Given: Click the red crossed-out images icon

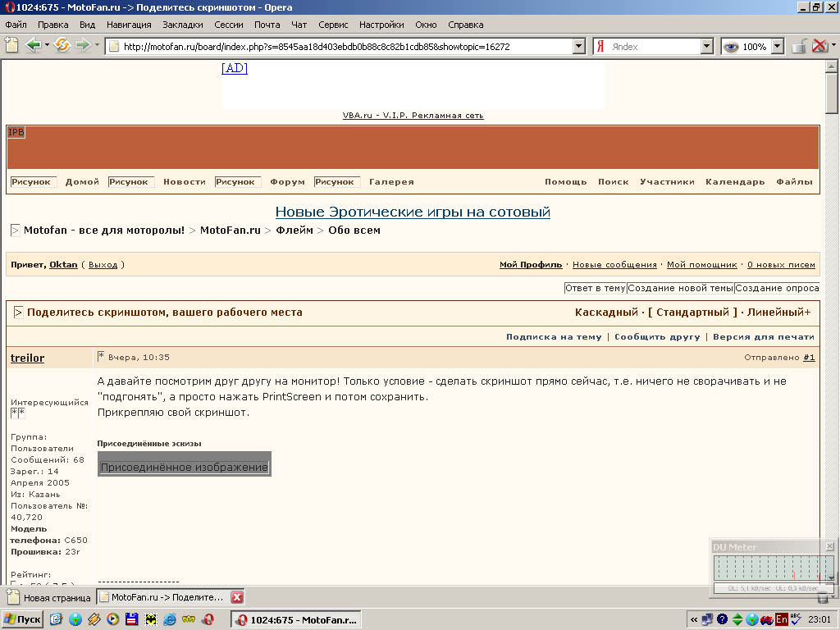Looking at the screenshot, I should coord(819,46).
